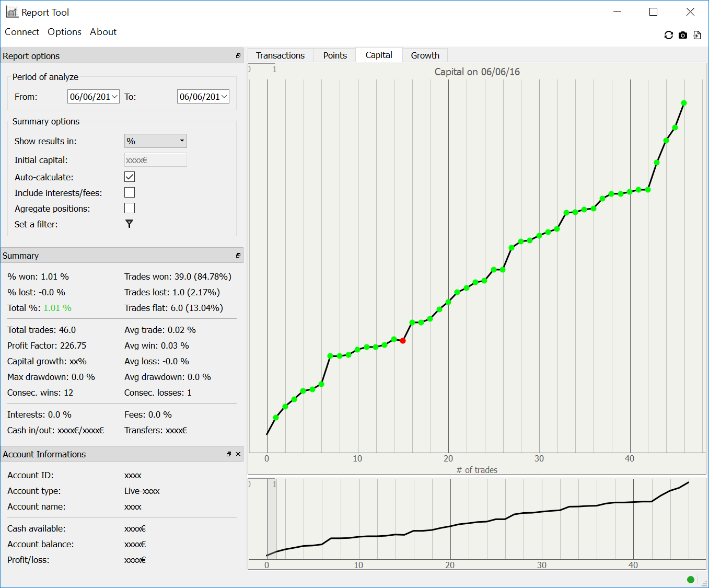Open the From date dropdown
The height and width of the screenshot is (588, 709).
(x=114, y=97)
